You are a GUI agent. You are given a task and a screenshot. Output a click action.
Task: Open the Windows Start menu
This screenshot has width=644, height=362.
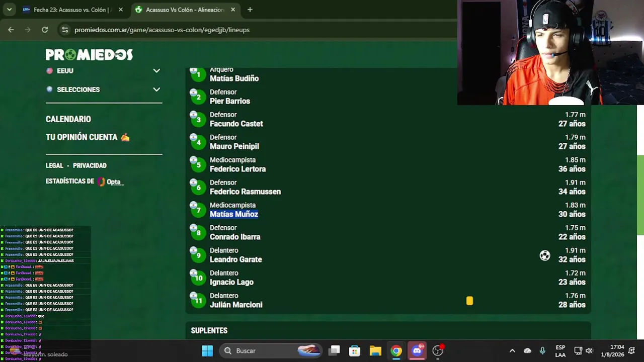click(x=207, y=351)
